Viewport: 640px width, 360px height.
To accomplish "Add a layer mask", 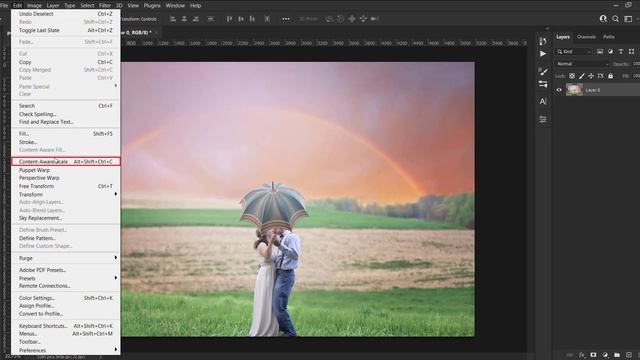I will click(x=593, y=355).
